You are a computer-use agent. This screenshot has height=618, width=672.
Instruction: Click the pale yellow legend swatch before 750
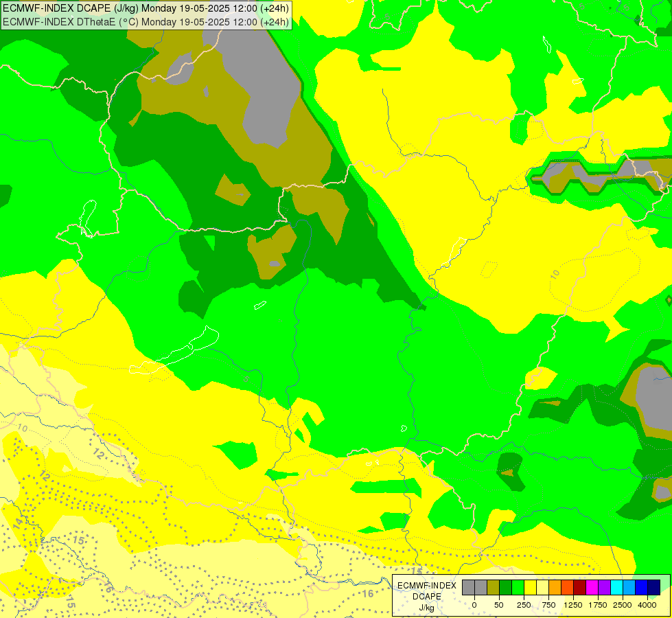click(x=542, y=588)
